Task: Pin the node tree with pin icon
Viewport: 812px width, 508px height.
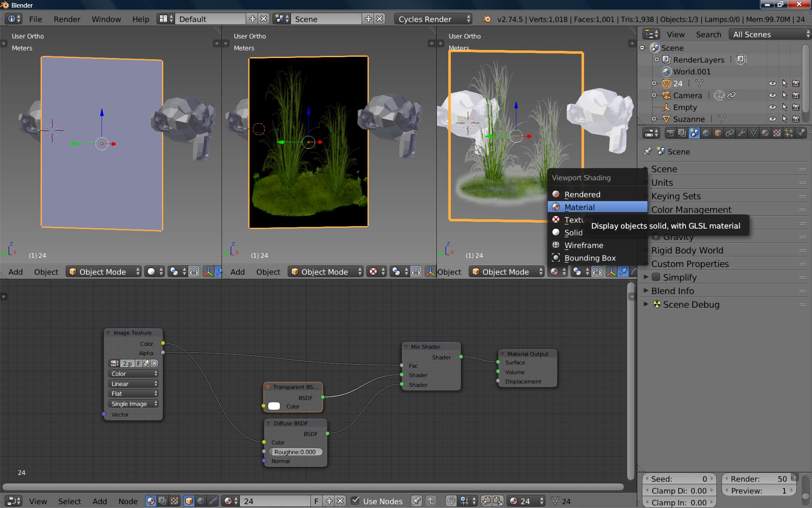Action: (x=417, y=501)
